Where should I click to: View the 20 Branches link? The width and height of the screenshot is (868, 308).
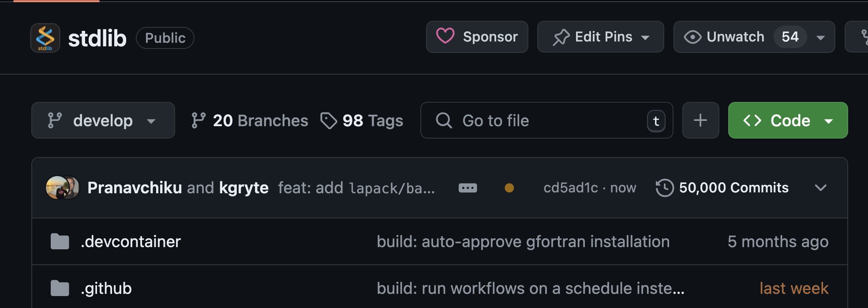click(249, 120)
